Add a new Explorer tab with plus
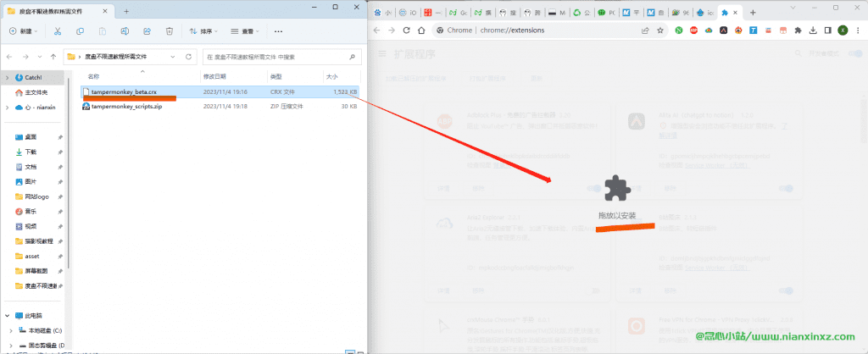 click(x=126, y=11)
